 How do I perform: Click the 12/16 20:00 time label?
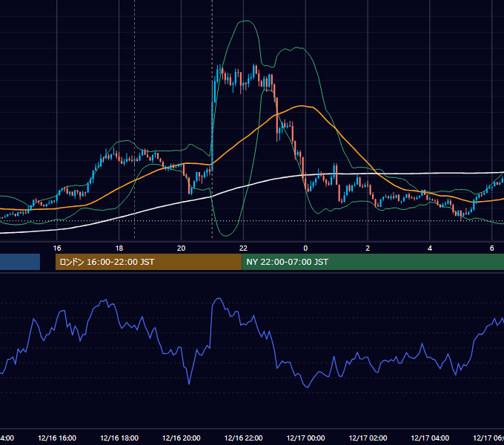tap(182, 438)
